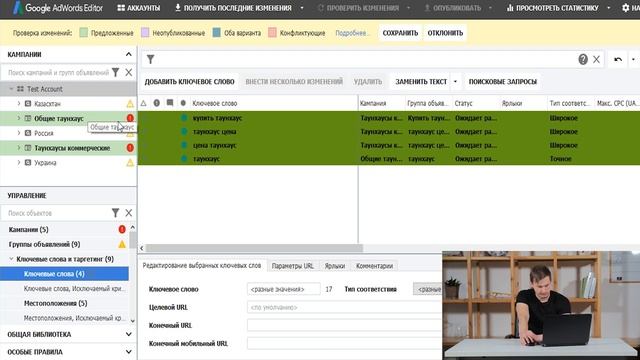
Task: Open dropdown next to Проверить изменения
Action: pyautogui.click(x=408, y=8)
